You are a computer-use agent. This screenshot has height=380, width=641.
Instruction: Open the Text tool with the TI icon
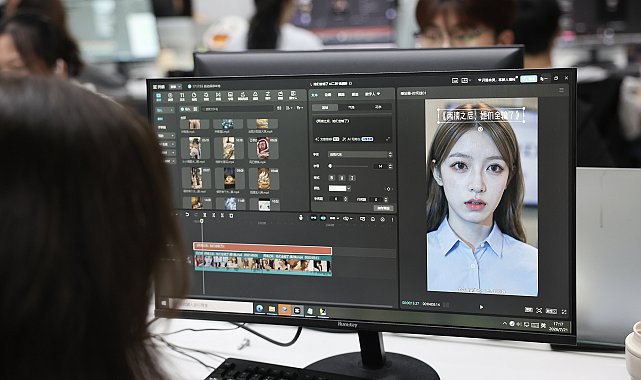[x=182, y=97]
